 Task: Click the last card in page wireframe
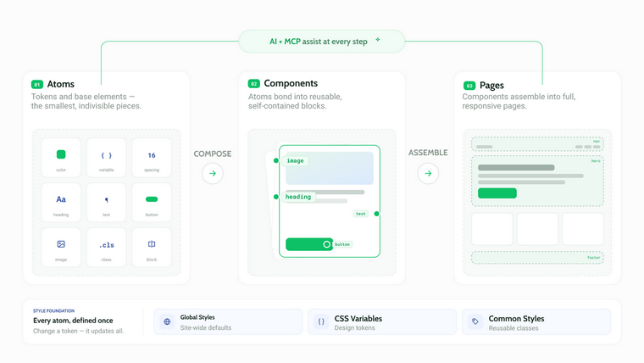pos(583,229)
